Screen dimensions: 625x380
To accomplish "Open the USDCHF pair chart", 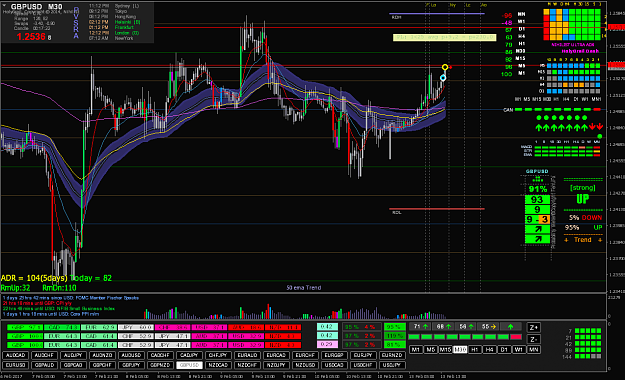I will [x=363, y=365].
